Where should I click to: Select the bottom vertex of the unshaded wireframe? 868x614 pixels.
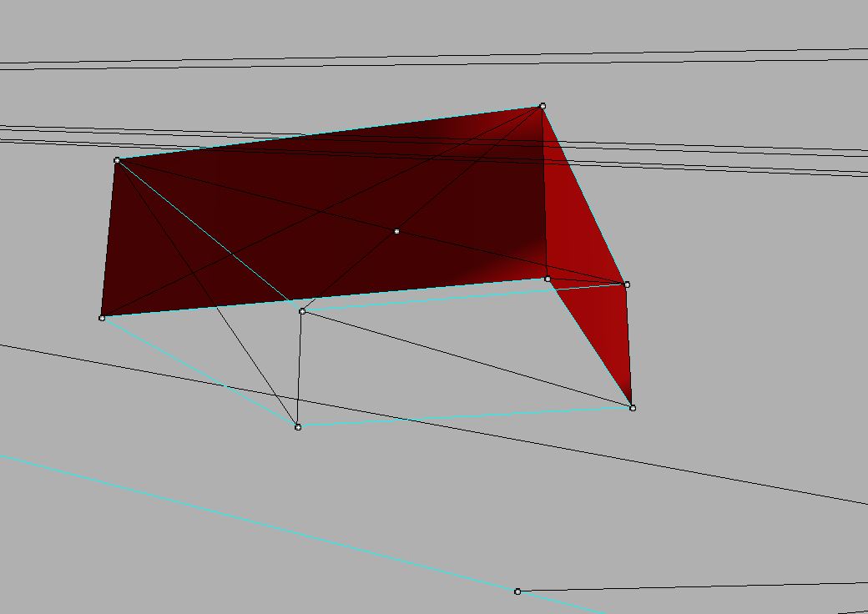[298, 427]
